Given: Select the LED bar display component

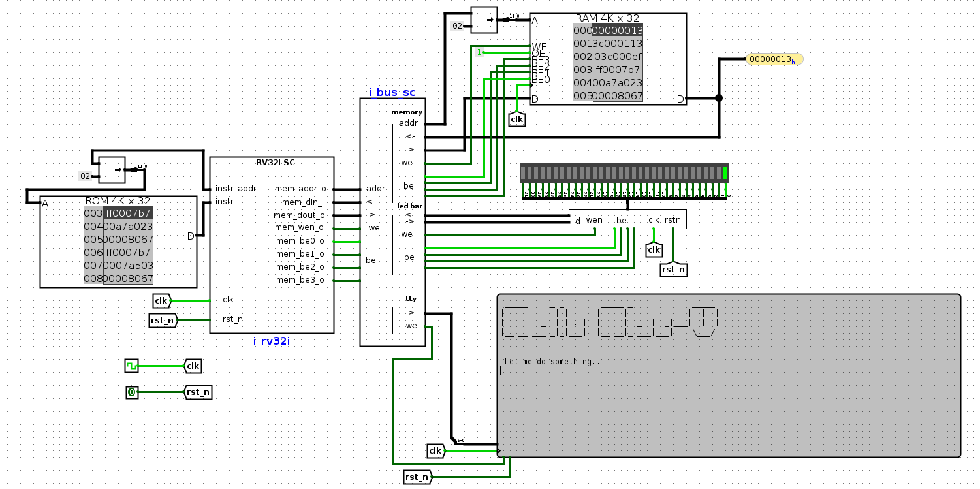Looking at the screenshot, I should tap(624, 173).
